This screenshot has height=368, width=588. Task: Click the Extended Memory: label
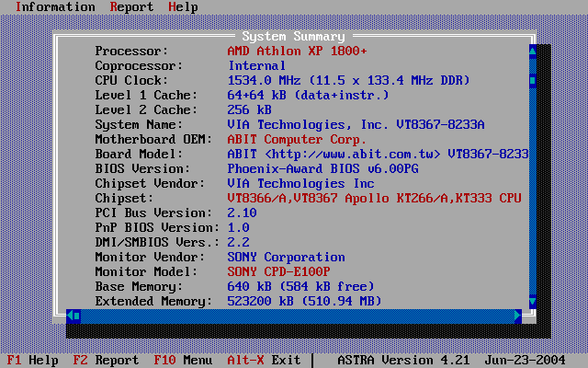(x=153, y=301)
